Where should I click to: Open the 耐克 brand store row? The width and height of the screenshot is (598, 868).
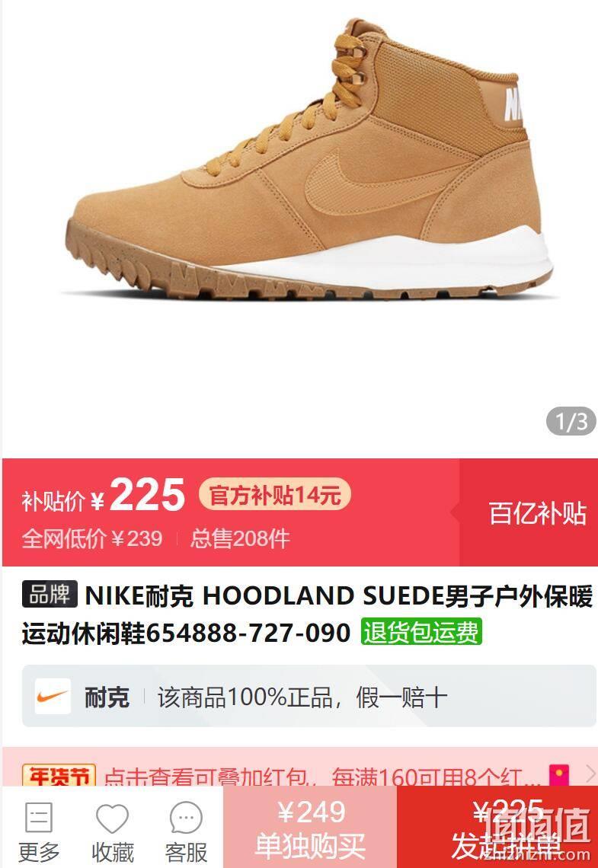pyautogui.click(x=309, y=697)
